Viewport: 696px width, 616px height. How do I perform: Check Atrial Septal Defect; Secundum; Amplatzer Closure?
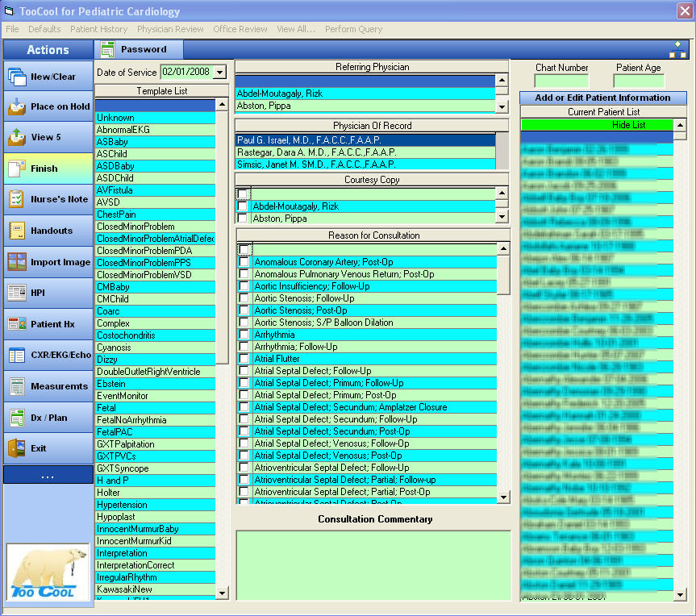244,407
